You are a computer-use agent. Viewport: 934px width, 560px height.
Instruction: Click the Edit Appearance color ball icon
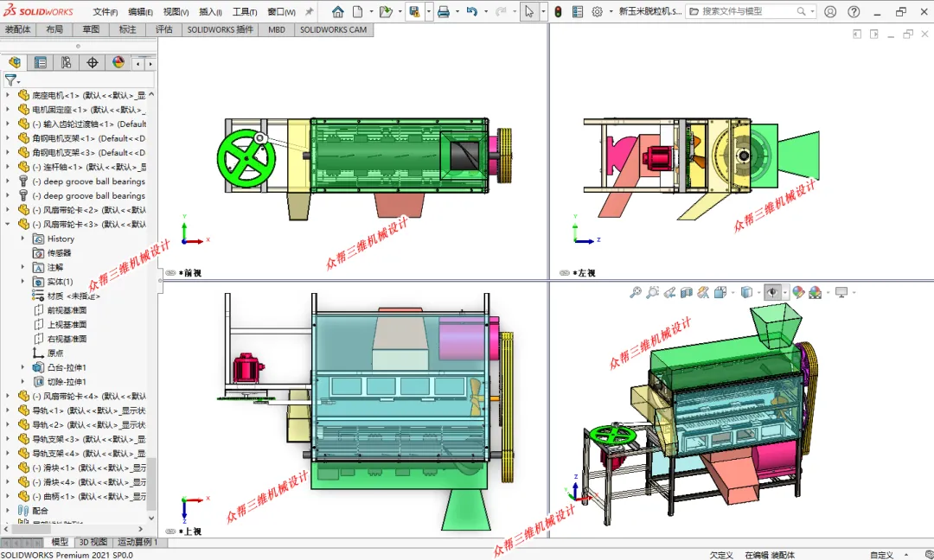coord(798,292)
